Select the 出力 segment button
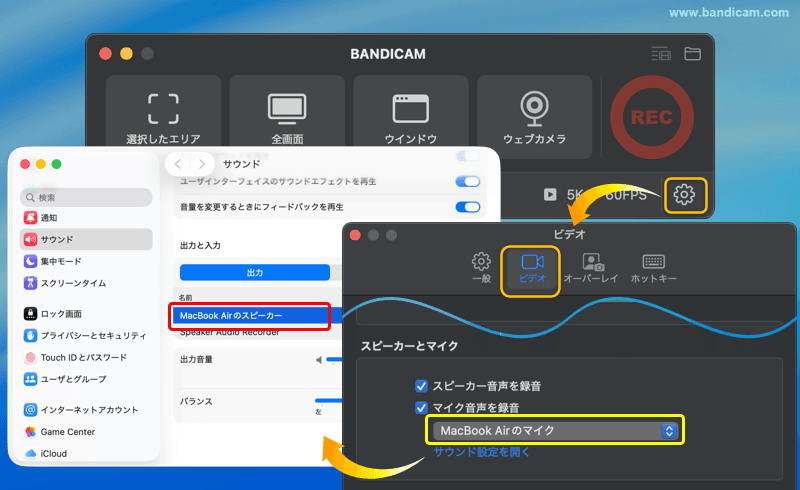 [255, 272]
